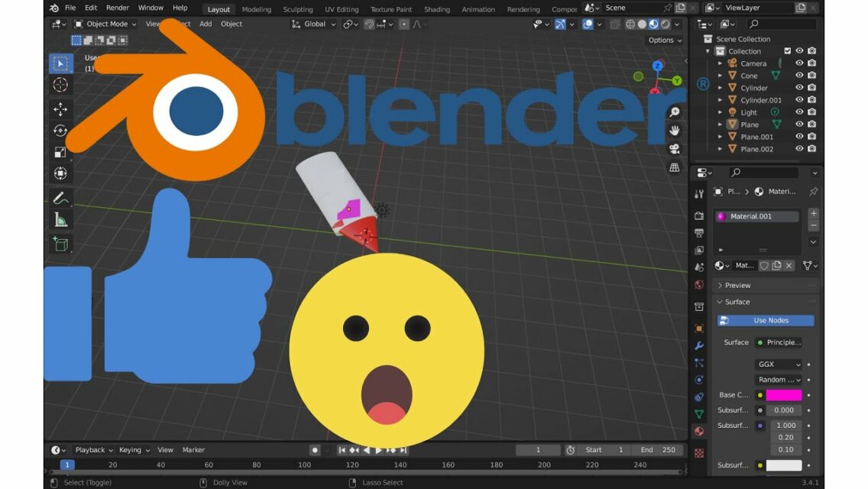Open the Object Constraints properties tab
This screenshot has width=868, height=489.
coord(699,397)
